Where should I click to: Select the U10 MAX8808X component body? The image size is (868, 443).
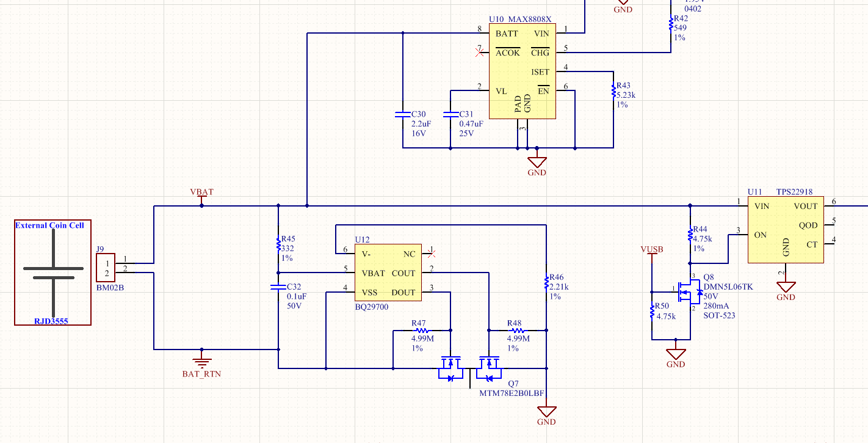[522, 71]
